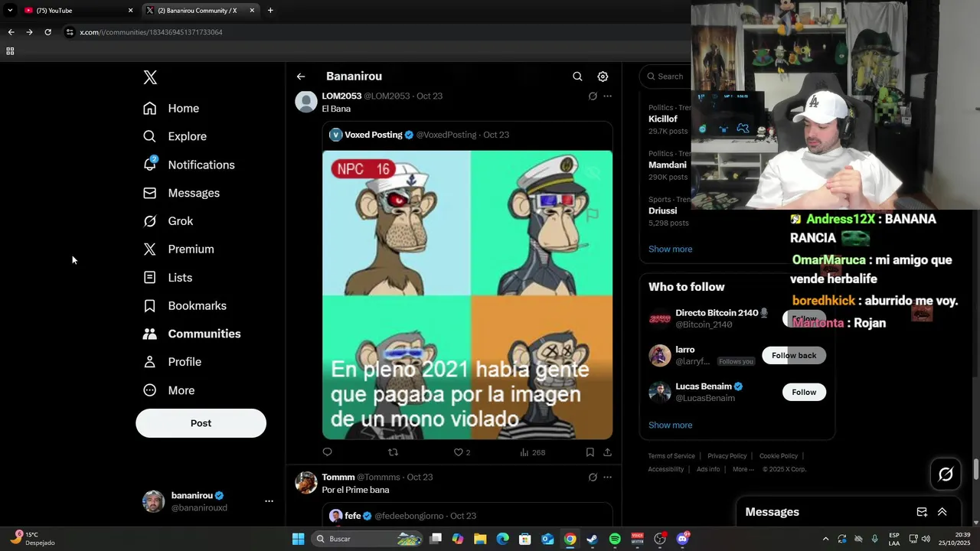This screenshot has width=980, height=551.
Task: Open Tommm profile avatar
Action: (306, 483)
